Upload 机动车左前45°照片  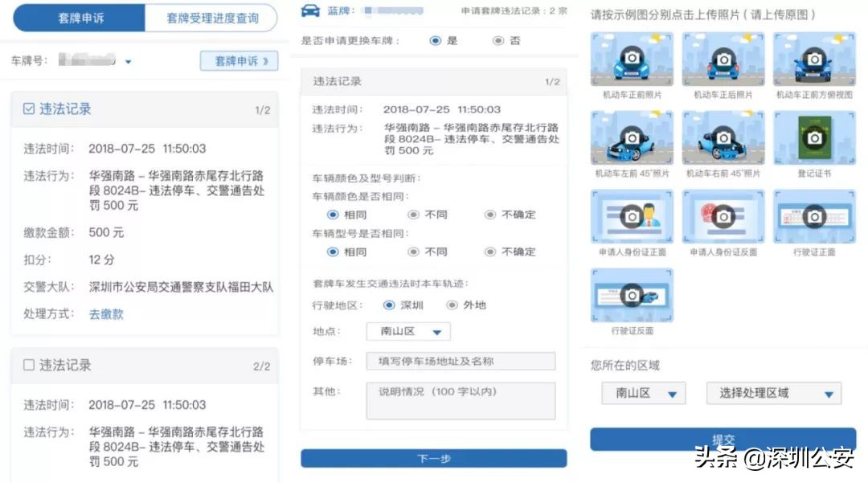point(631,141)
